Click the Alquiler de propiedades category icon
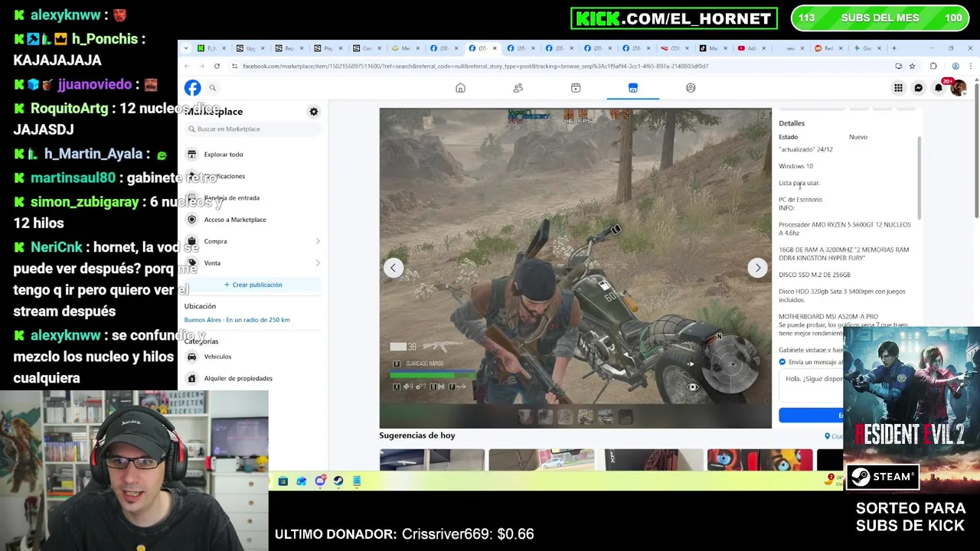This screenshot has width=980, height=551. (x=191, y=378)
